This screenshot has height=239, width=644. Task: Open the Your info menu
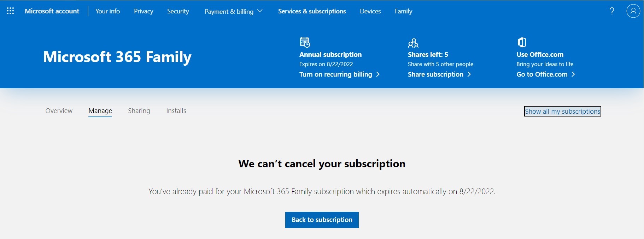tap(107, 11)
